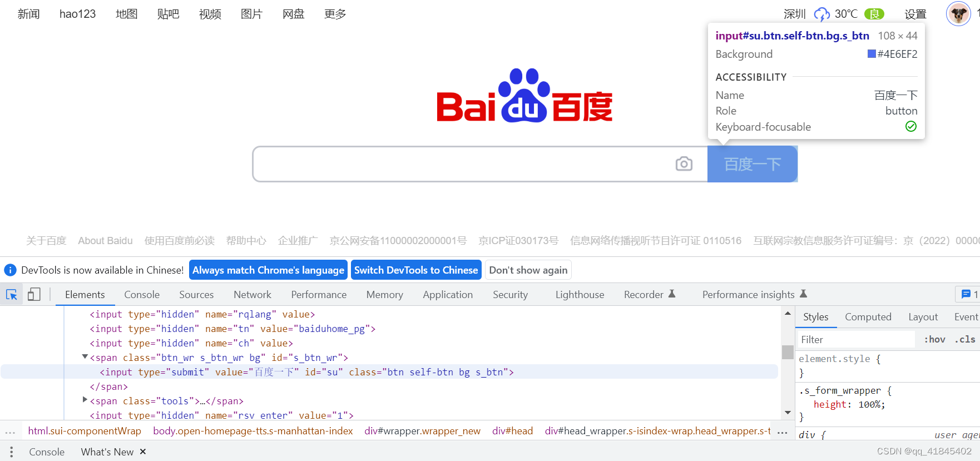Focus the Styles Filter input
The image size is (980, 461).
tap(857, 339)
